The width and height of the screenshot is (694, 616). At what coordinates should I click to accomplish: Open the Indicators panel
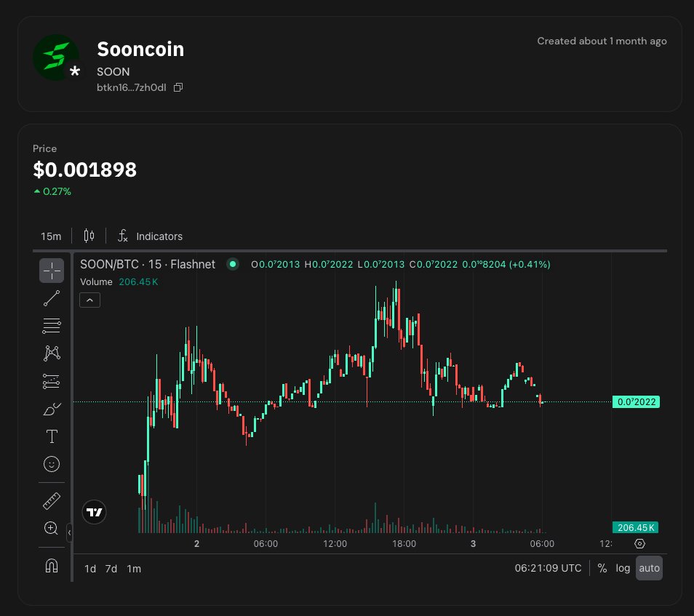[150, 236]
